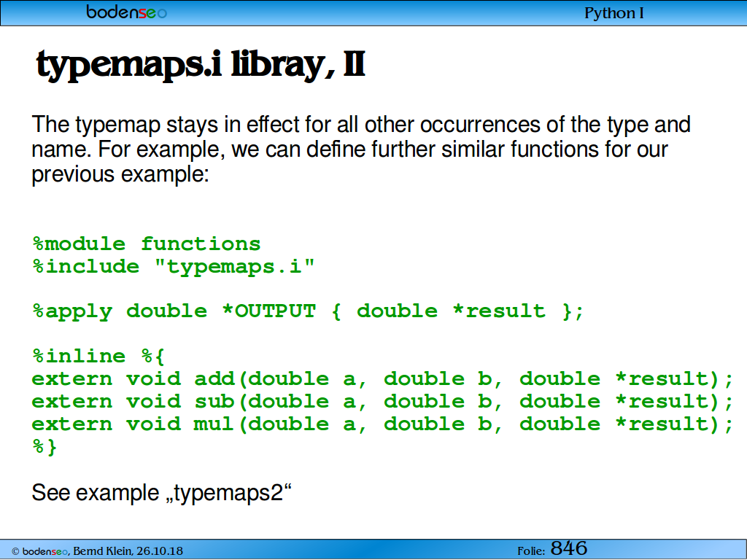
Task: Click the bodenseo logo in the header
Action: coord(127,12)
